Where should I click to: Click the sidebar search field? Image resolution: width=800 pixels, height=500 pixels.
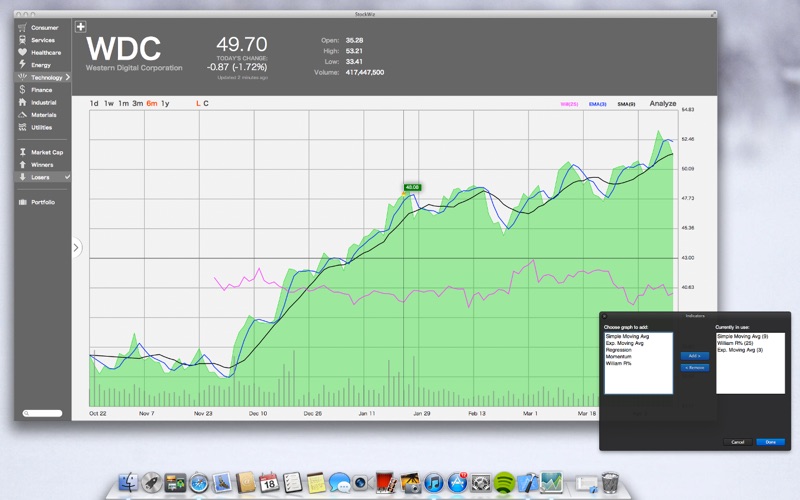coord(42,413)
